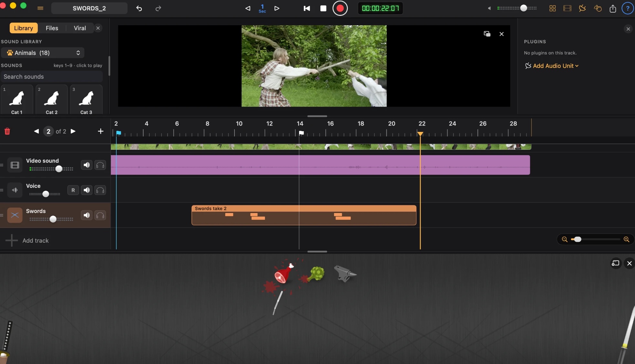Redo the last undone action
This screenshot has height=364, width=635.
pyautogui.click(x=158, y=8)
